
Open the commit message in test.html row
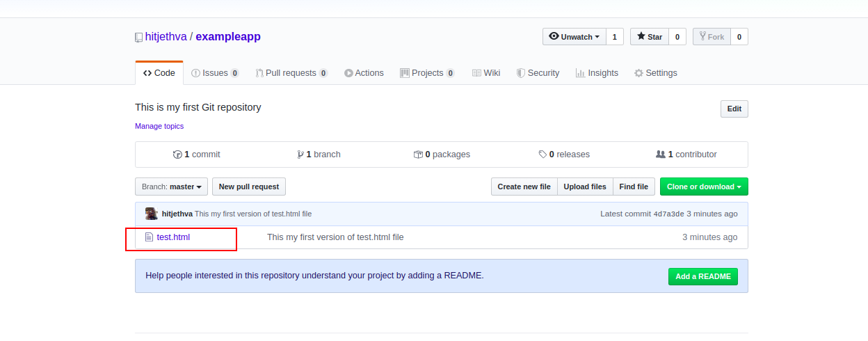335,237
